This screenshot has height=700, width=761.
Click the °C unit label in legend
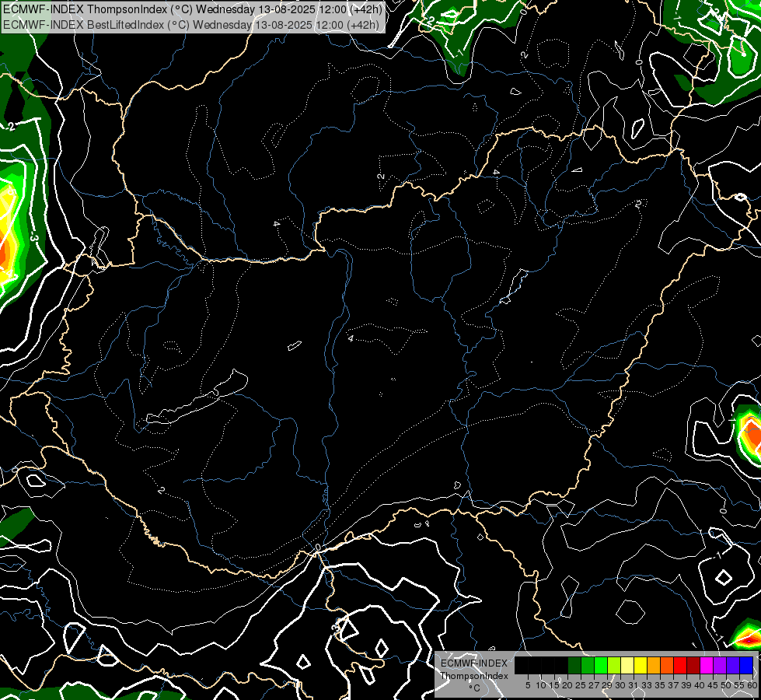coord(475,688)
